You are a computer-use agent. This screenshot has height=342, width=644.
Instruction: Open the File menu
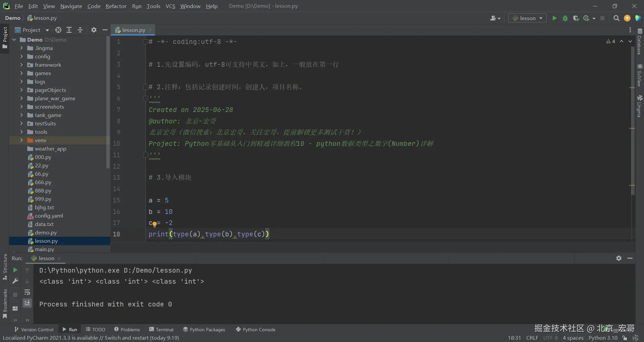[x=19, y=6]
